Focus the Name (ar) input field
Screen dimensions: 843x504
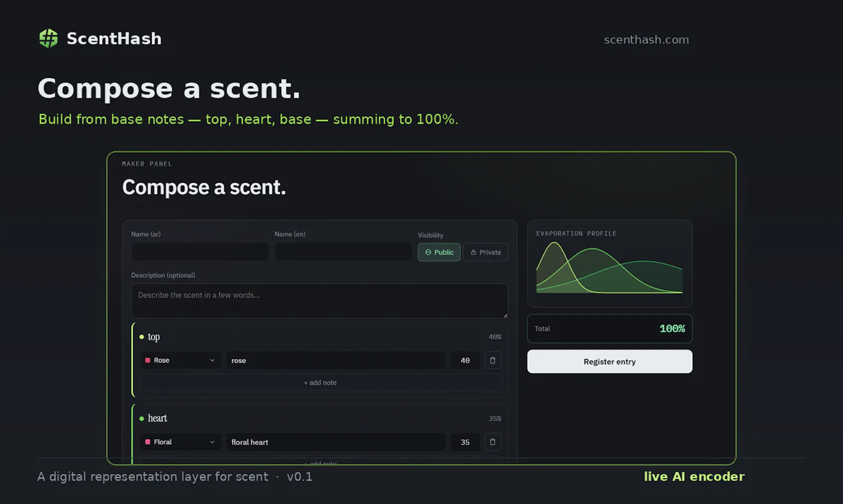tap(200, 252)
